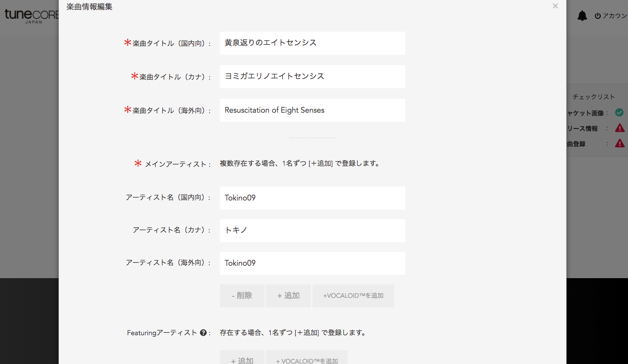Click +VOCALOID™を追加 under Featuringアーティスト
The height and width of the screenshot is (364, 628).
coord(306,359)
